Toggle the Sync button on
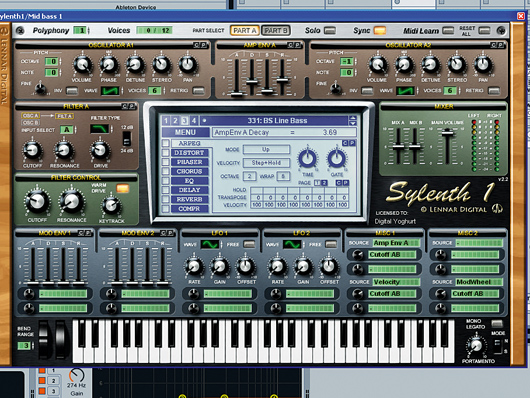The height and width of the screenshot is (398, 530). coord(380,30)
